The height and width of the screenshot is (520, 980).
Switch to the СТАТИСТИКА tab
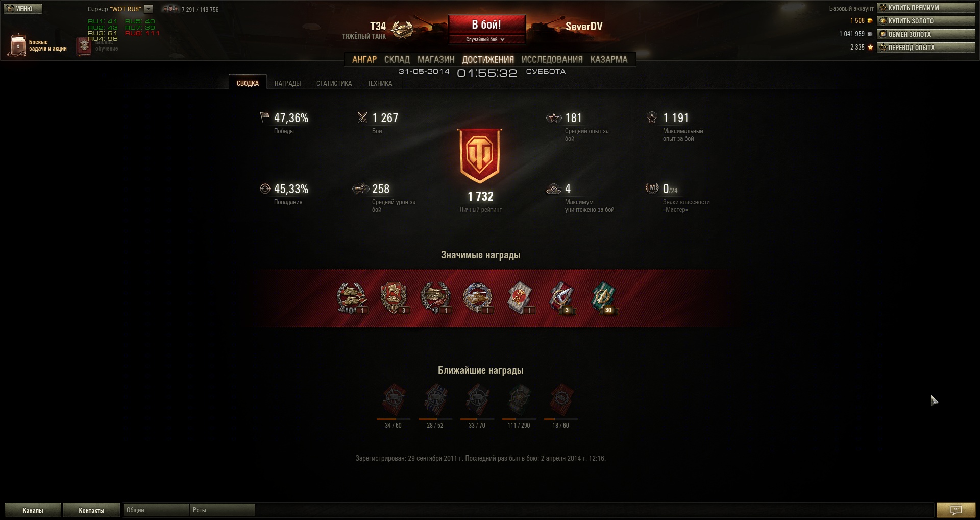click(334, 83)
